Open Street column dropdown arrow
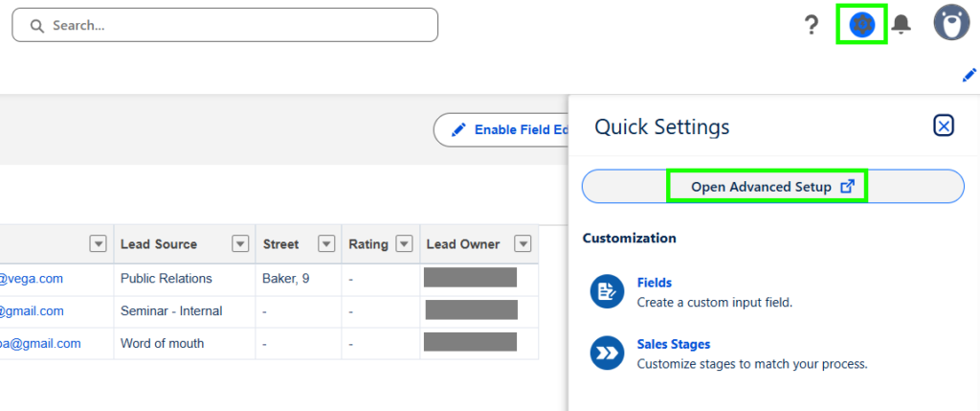Image resolution: width=980 pixels, height=411 pixels. pos(327,244)
